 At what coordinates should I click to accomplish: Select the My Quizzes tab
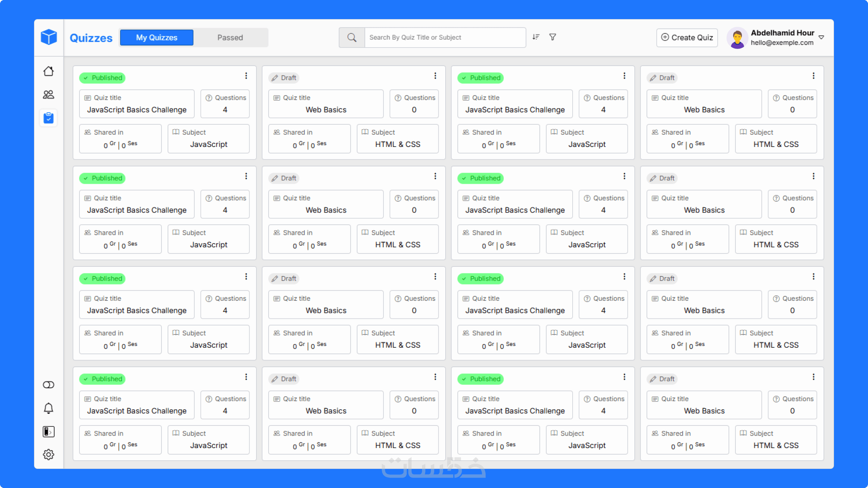(157, 38)
